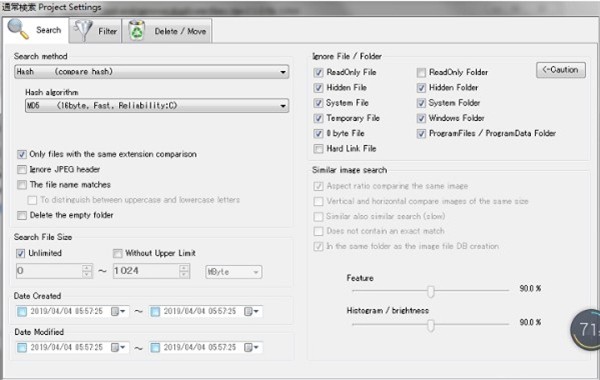
Task: Check the ReadOnly Folder option
Action: tap(421, 72)
